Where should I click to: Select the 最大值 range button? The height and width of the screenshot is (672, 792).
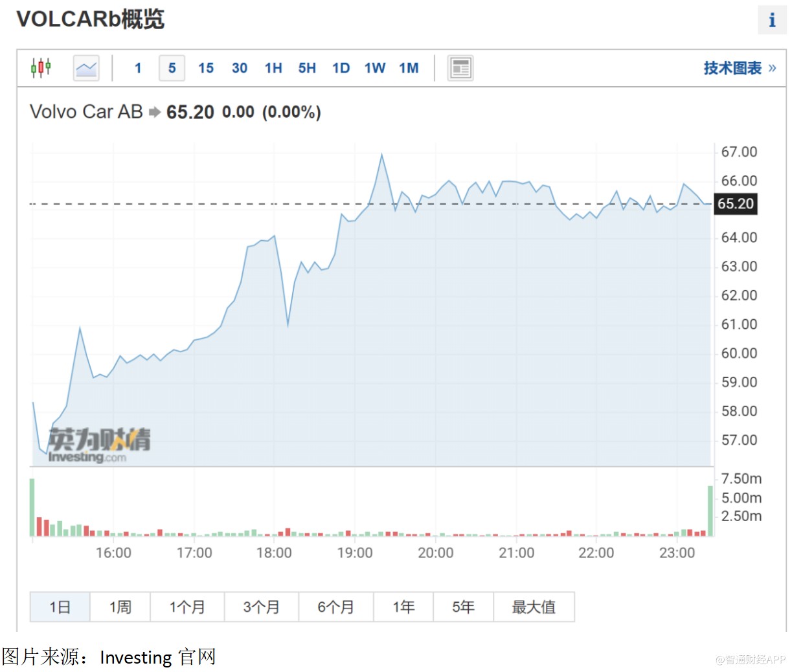(x=534, y=607)
